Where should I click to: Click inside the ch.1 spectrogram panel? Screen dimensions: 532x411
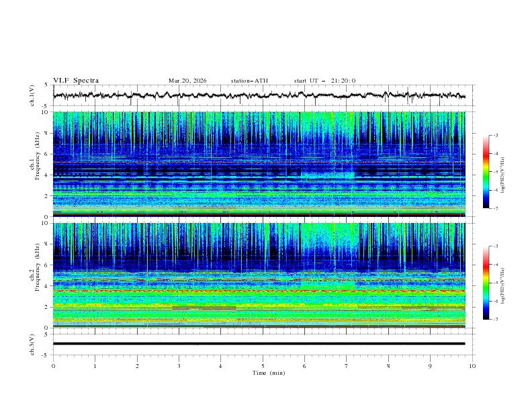click(259, 164)
